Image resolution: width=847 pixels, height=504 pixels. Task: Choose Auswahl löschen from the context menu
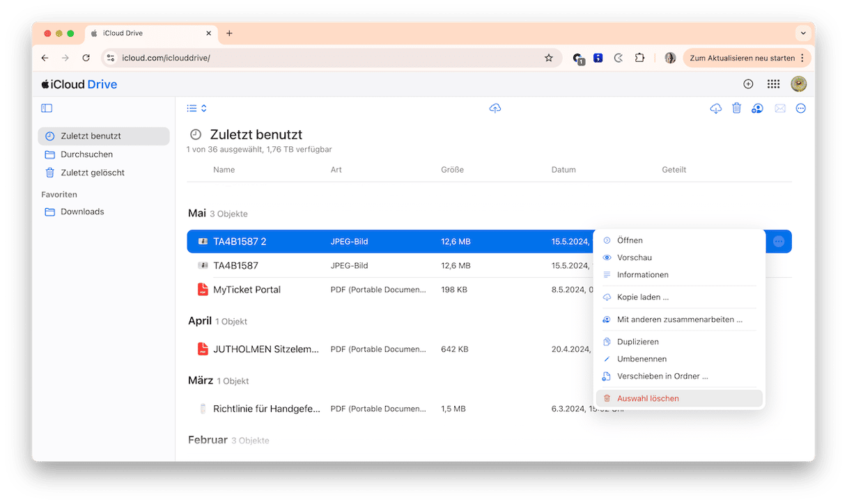point(679,398)
